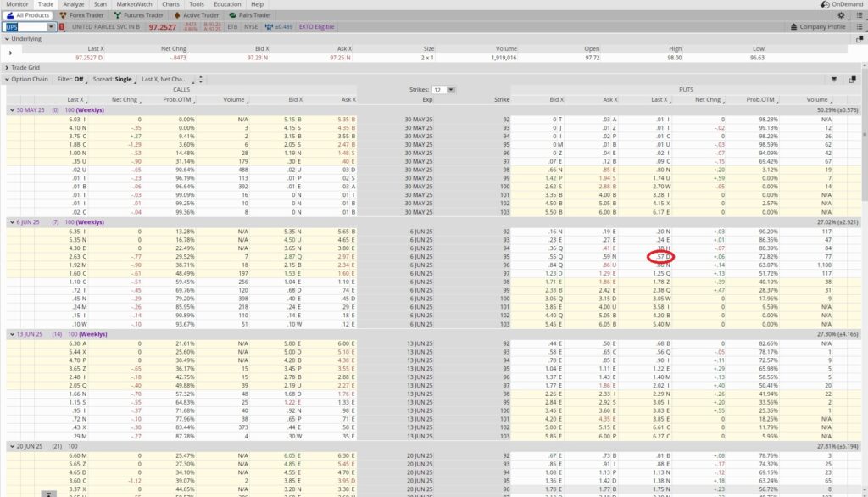Collapse the 20 JUN 25 expiration
This screenshot has width=868, height=497.
[12, 447]
